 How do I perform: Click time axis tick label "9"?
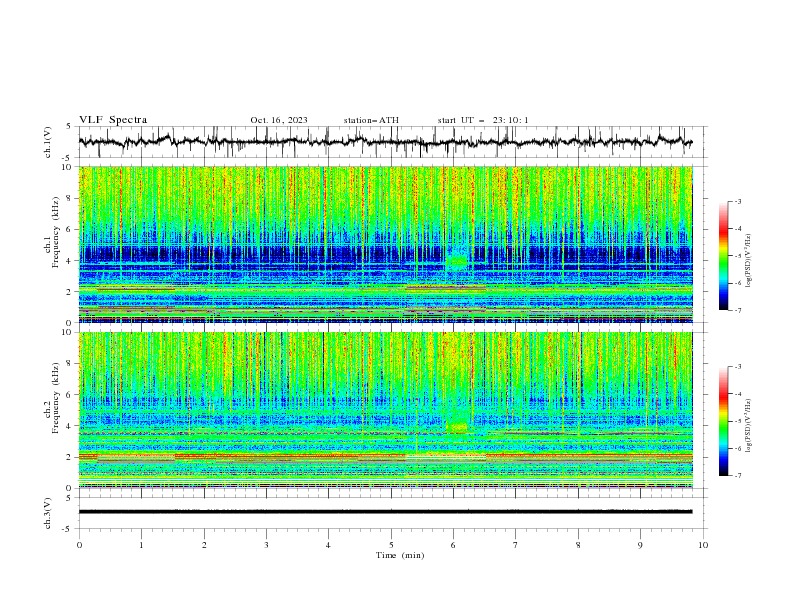click(640, 545)
